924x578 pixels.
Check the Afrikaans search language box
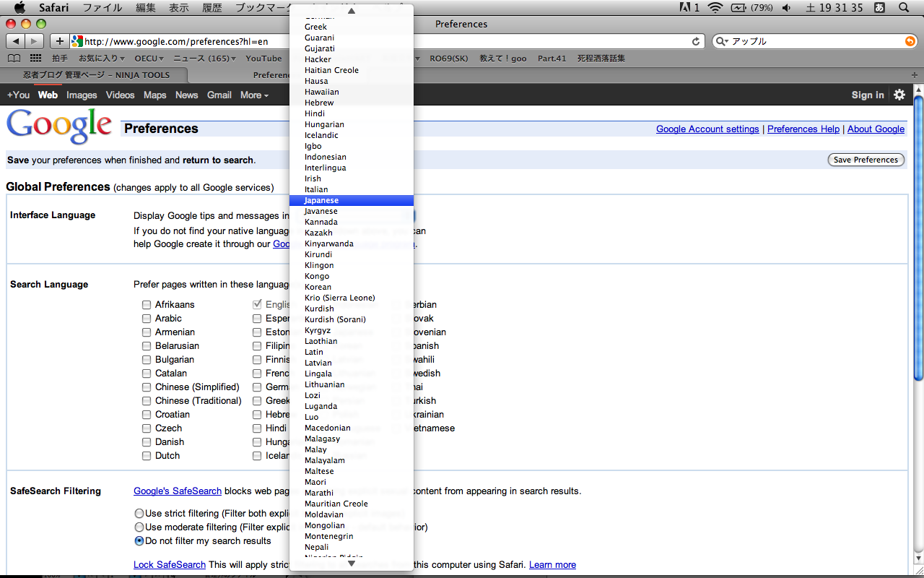147,305
